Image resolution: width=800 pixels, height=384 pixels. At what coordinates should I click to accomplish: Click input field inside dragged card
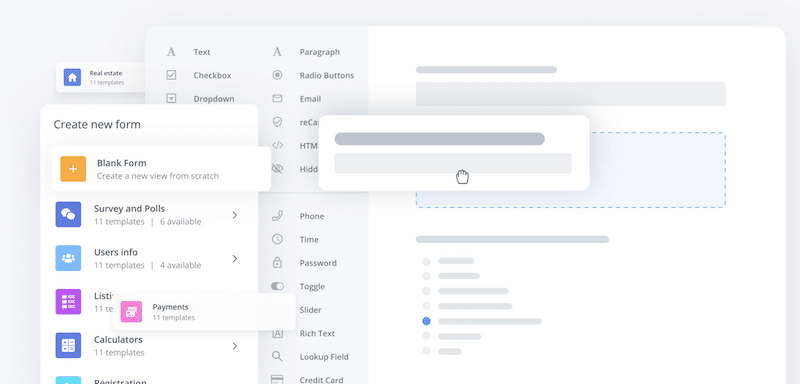pos(453,163)
